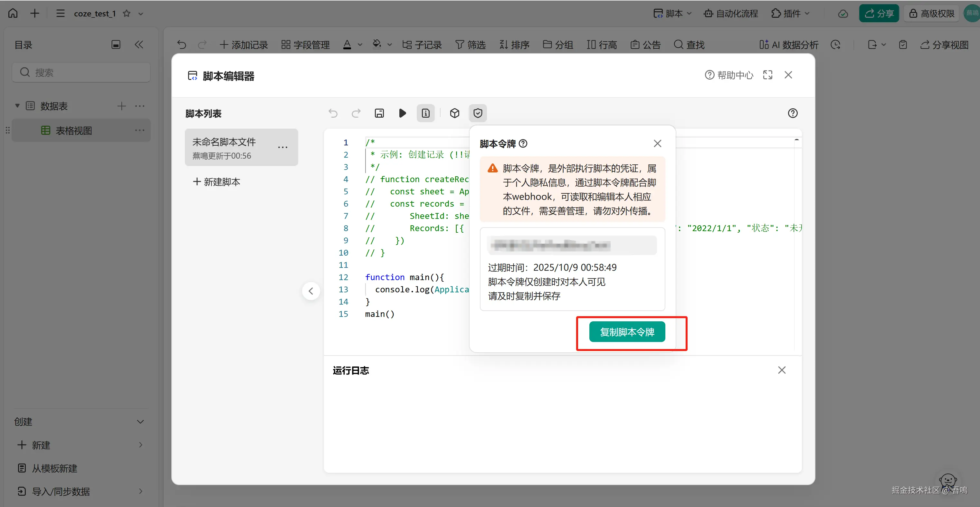
Task: Click 复制脚本令牌 button
Action: pyautogui.click(x=627, y=332)
